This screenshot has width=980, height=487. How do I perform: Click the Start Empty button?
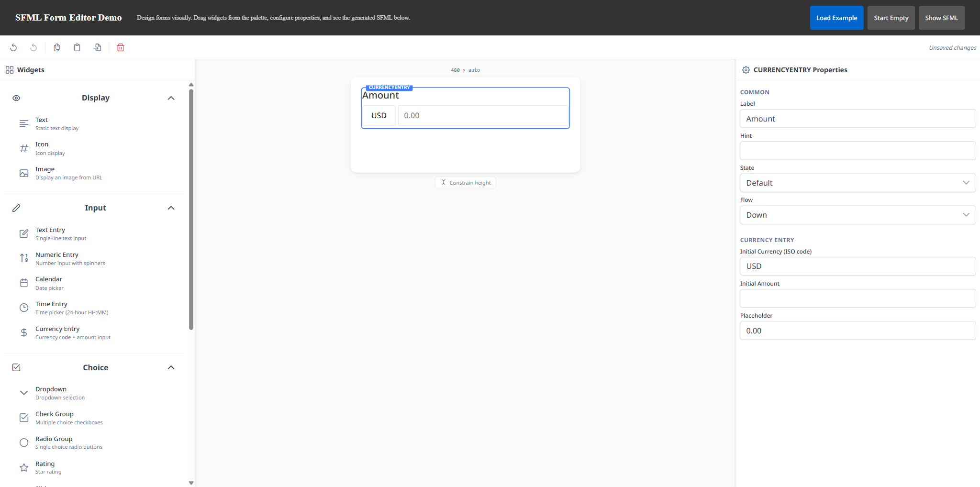[891, 18]
